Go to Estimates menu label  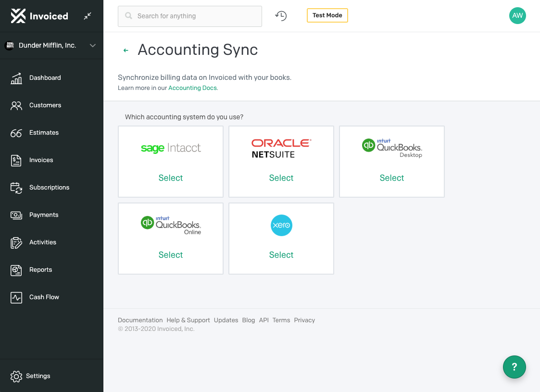tap(44, 133)
